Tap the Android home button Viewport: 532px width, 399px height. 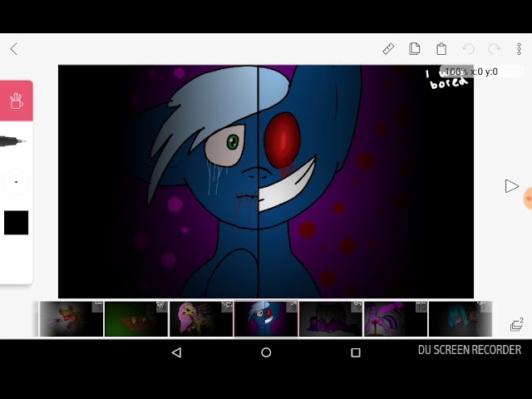tap(266, 352)
